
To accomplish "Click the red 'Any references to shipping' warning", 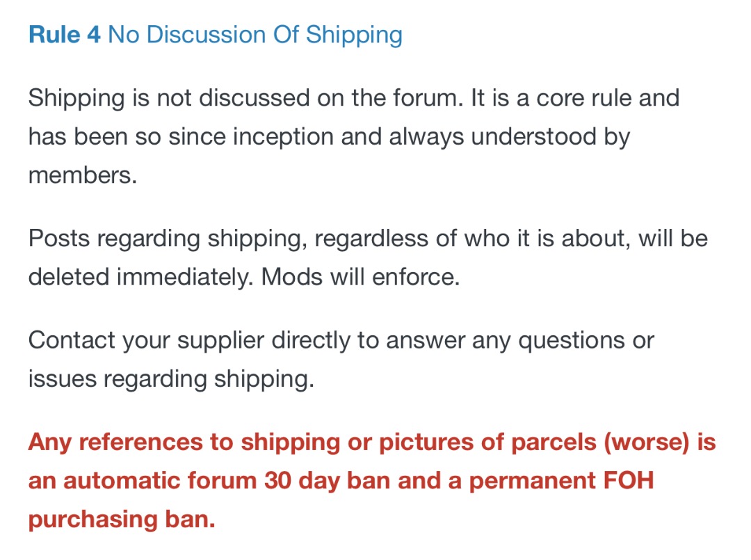I will 371,481.
